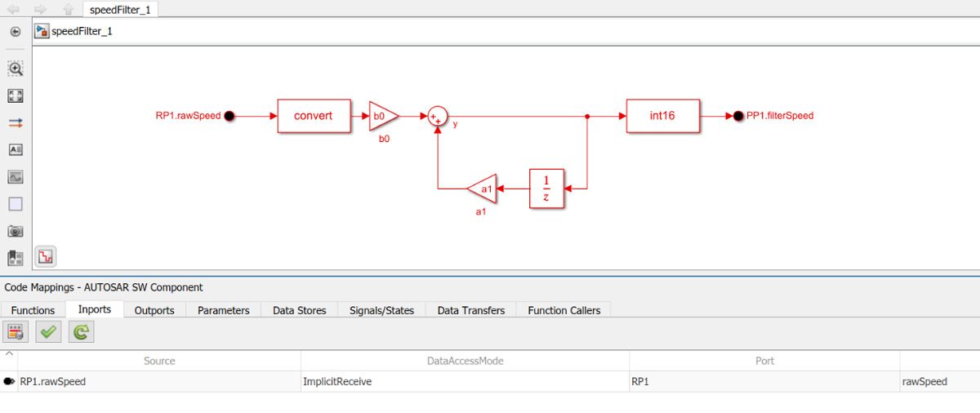Click the speedFilter_1 breadcrumb in address bar

coord(81,31)
